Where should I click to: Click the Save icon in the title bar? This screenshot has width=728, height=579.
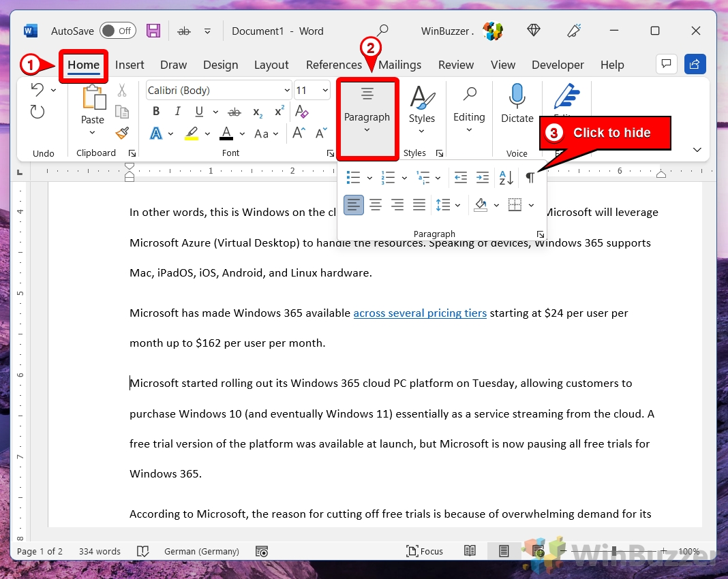[x=153, y=31]
